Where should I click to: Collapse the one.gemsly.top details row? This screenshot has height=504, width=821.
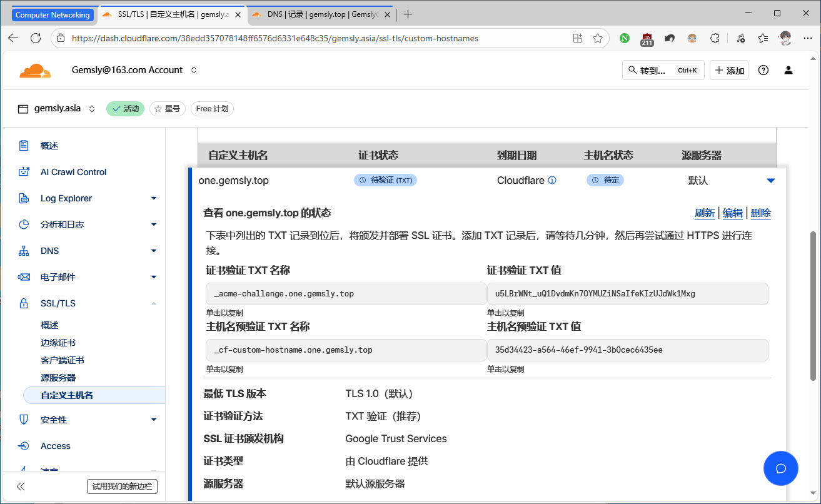tap(771, 179)
